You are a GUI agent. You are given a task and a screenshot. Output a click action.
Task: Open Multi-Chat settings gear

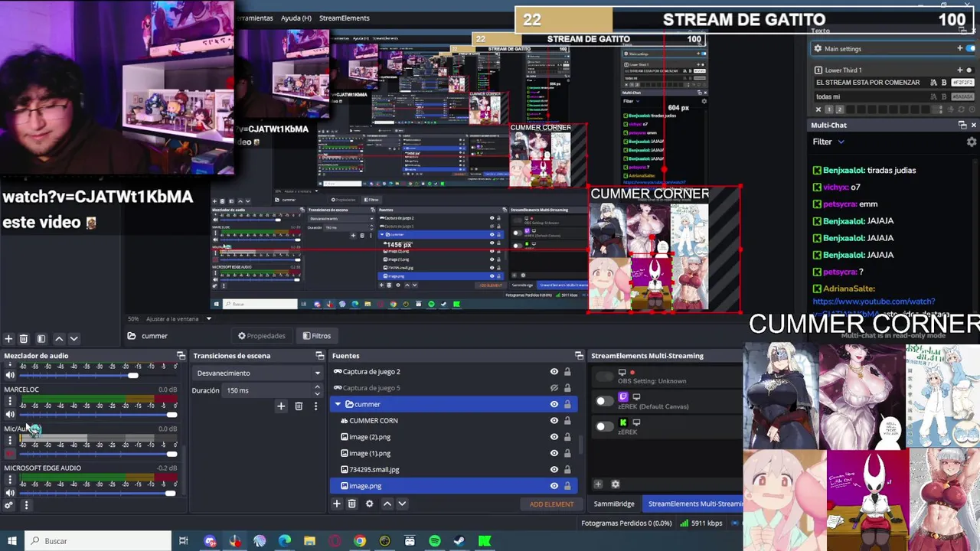tap(972, 142)
